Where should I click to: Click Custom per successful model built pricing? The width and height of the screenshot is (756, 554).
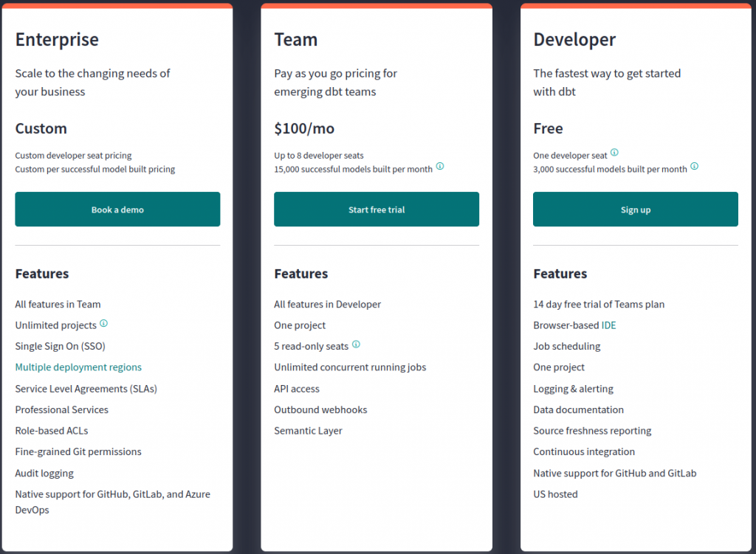click(95, 169)
